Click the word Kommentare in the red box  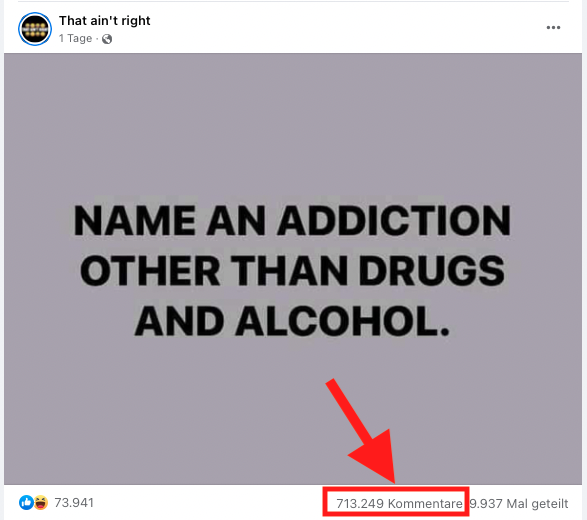425,504
